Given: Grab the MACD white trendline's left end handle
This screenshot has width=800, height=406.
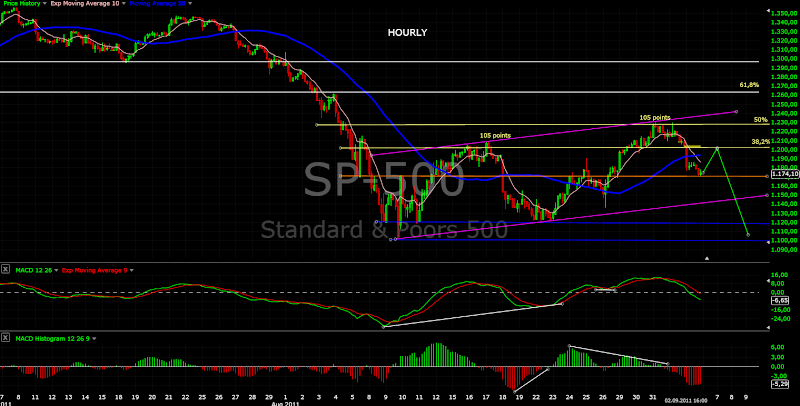Looking at the screenshot, I should click(384, 326).
